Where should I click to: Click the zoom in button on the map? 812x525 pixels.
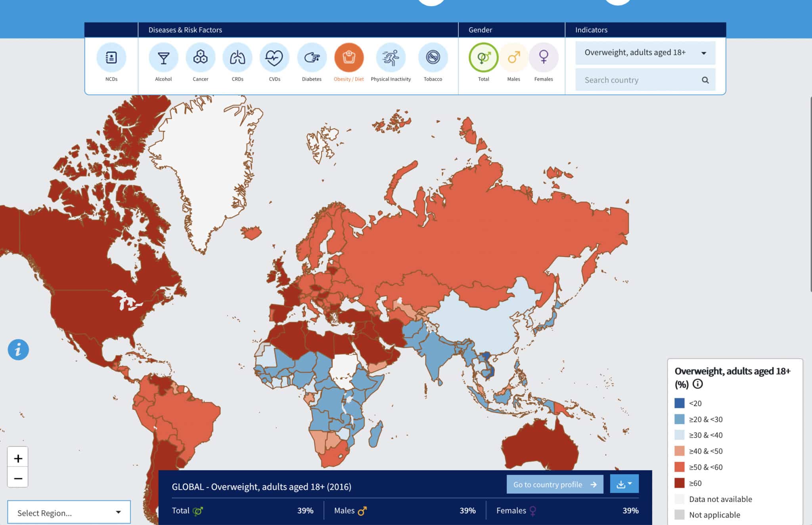click(x=17, y=458)
